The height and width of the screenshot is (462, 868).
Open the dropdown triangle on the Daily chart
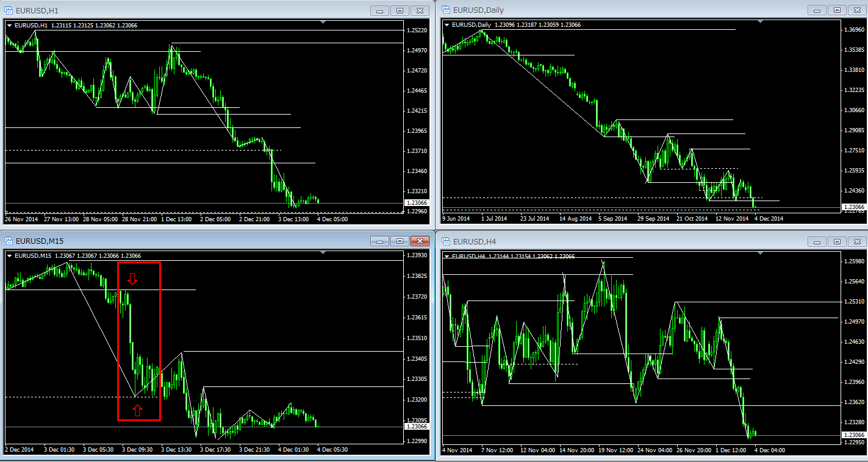pos(447,25)
